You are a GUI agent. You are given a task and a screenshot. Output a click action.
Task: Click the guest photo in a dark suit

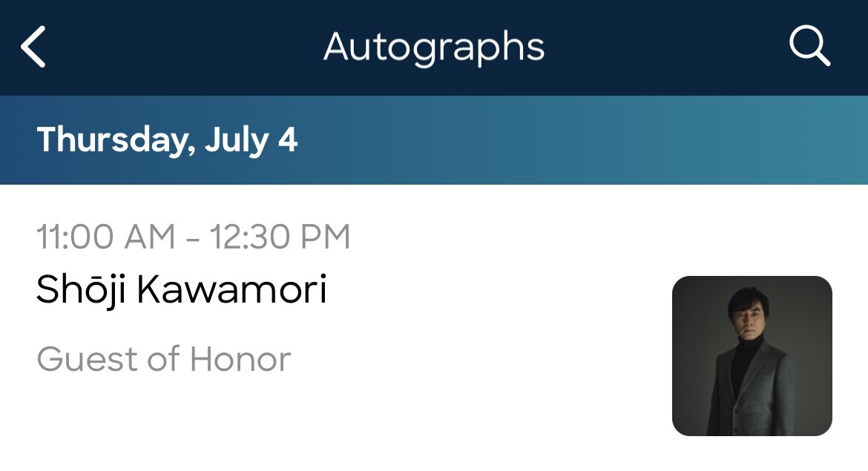click(x=752, y=356)
